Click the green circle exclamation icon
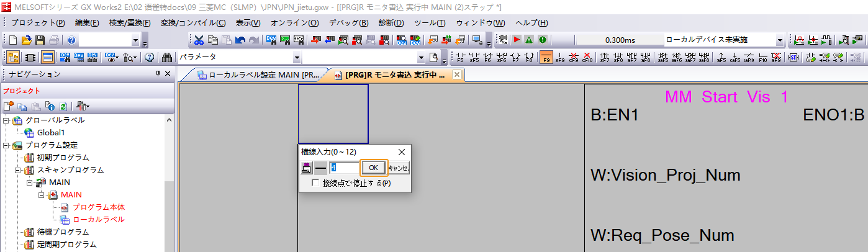Image resolution: width=868 pixels, height=252 pixels. click(542, 40)
